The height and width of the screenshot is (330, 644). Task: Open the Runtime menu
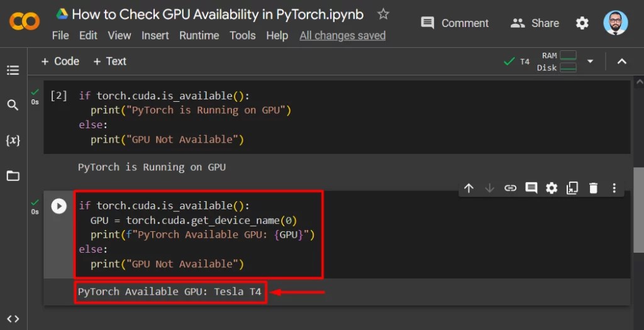[199, 36]
